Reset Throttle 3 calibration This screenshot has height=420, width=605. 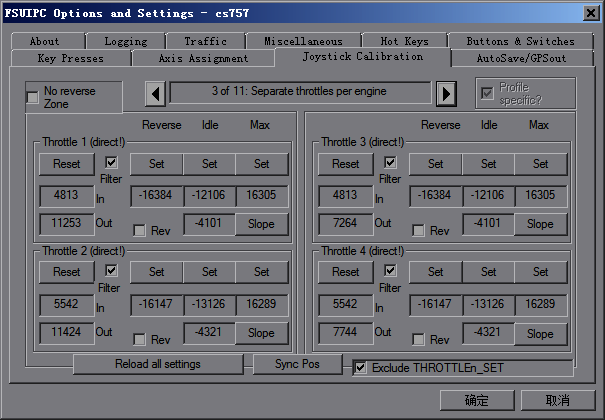point(345,164)
